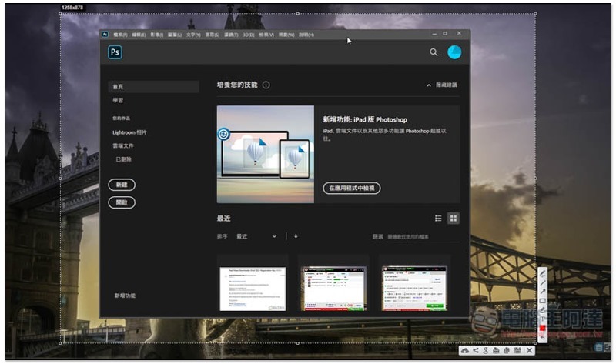The height and width of the screenshot is (364, 616).
Task: Click the 在應用程式中檢視 button
Action: pyautogui.click(x=351, y=188)
